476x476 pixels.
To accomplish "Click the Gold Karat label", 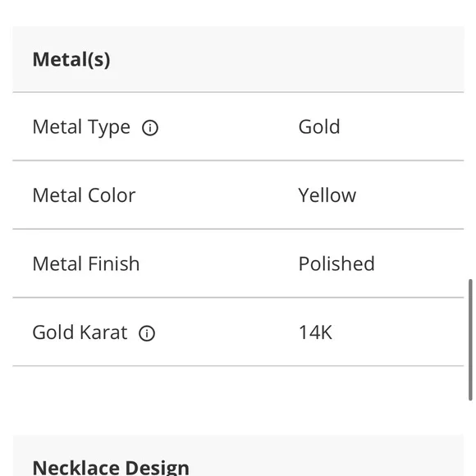I will [80, 332].
